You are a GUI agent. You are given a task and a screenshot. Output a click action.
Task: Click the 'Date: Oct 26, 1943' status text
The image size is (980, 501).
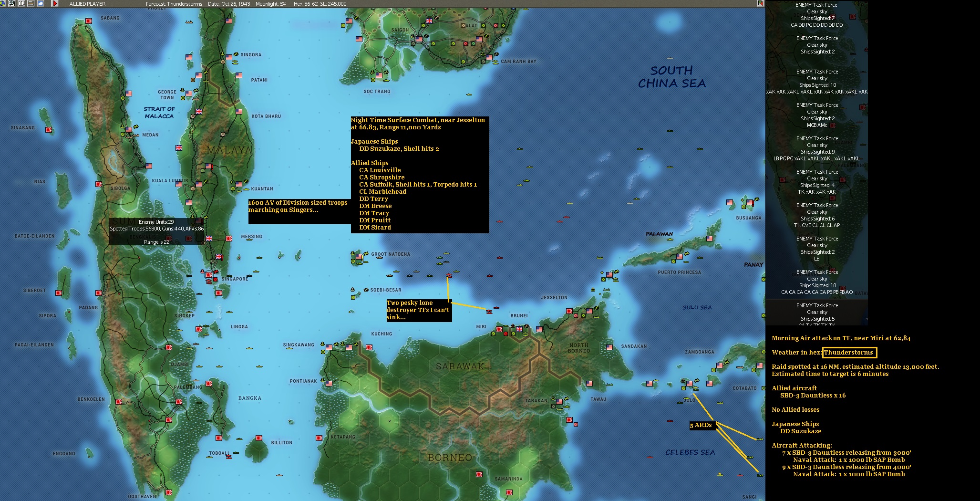click(x=229, y=4)
